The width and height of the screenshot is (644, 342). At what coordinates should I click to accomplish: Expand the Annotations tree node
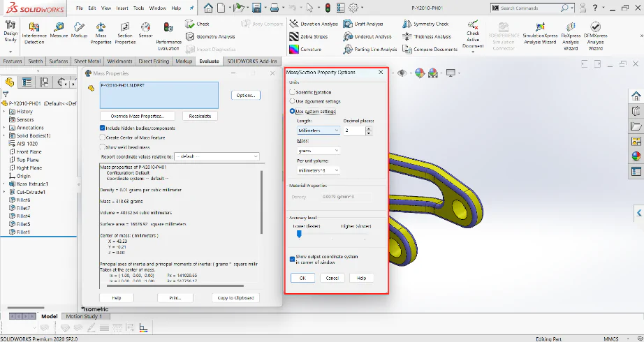pyautogui.click(x=4, y=128)
